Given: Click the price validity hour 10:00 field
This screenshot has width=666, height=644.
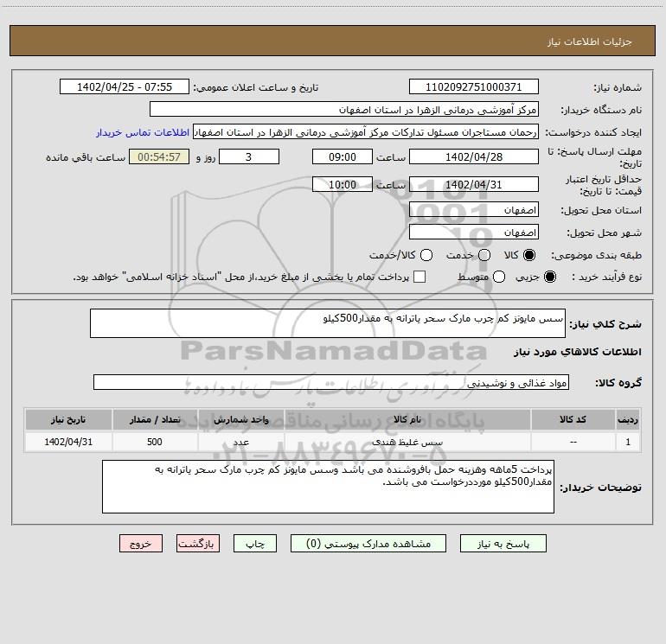Looking at the screenshot, I should coord(343,185).
